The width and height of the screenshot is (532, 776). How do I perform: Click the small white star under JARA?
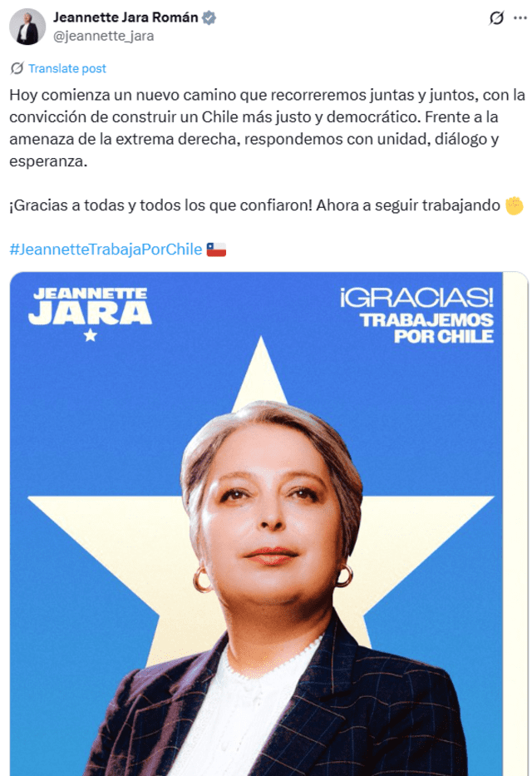90,335
